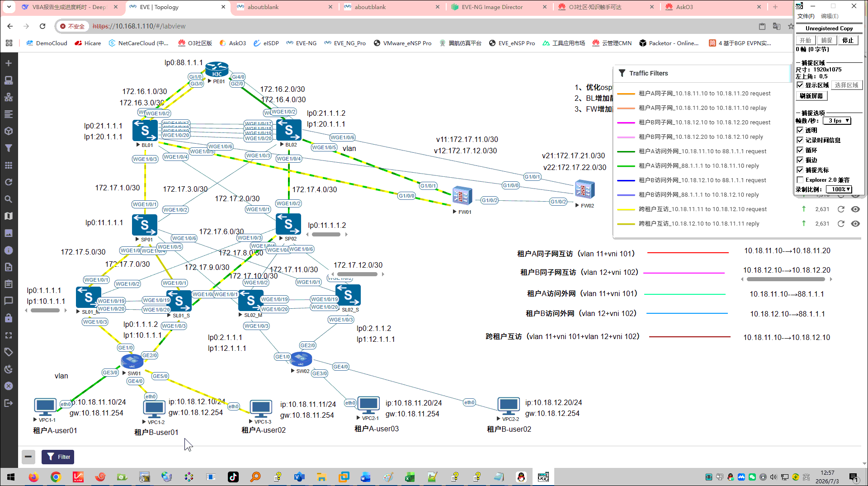The width and height of the screenshot is (868, 486).
Task: Open the Pictures icon in left sidebar
Action: (9, 233)
